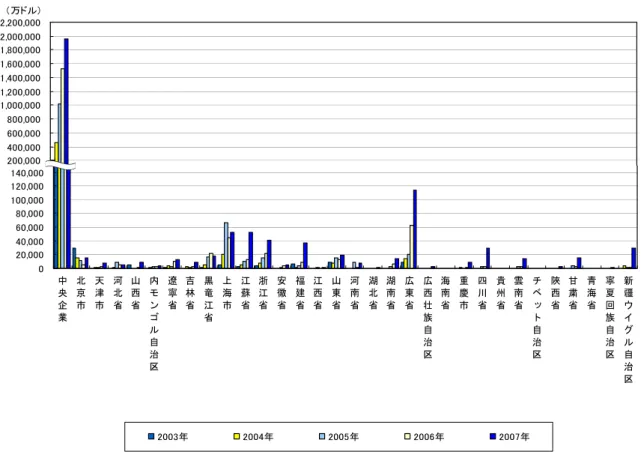Select the 2004年 legend label

pos(258,437)
